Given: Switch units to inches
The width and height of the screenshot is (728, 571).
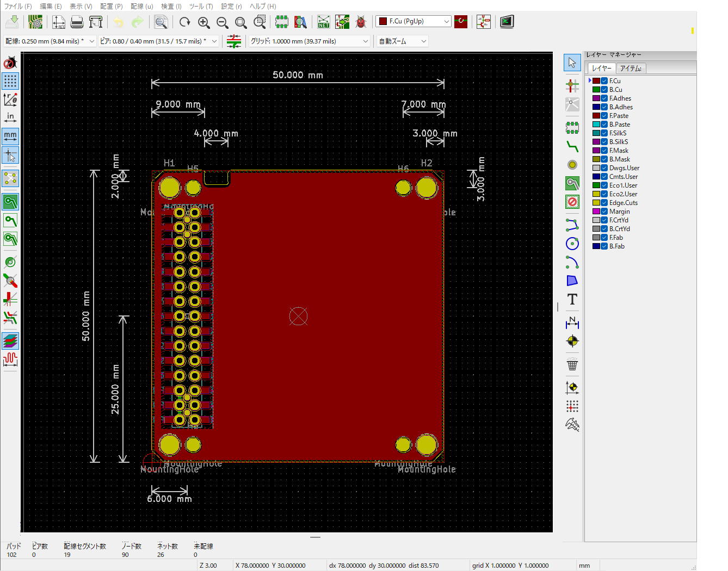Looking at the screenshot, I should pyautogui.click(x=10, y=117).
